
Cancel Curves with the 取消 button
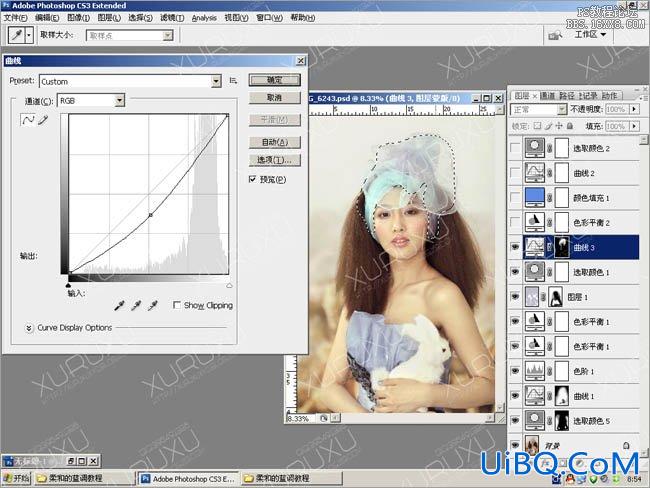pyautogui.click(x=274, y=98)
